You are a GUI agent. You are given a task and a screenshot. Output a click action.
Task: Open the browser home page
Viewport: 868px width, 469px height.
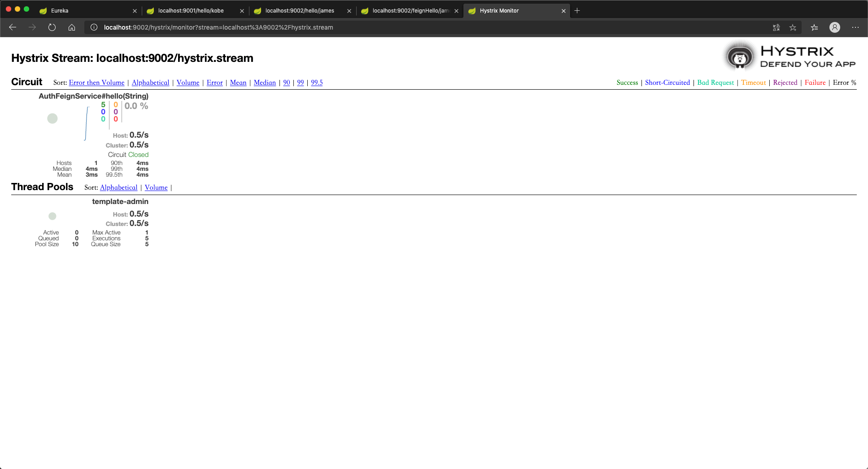coord(72,27)
